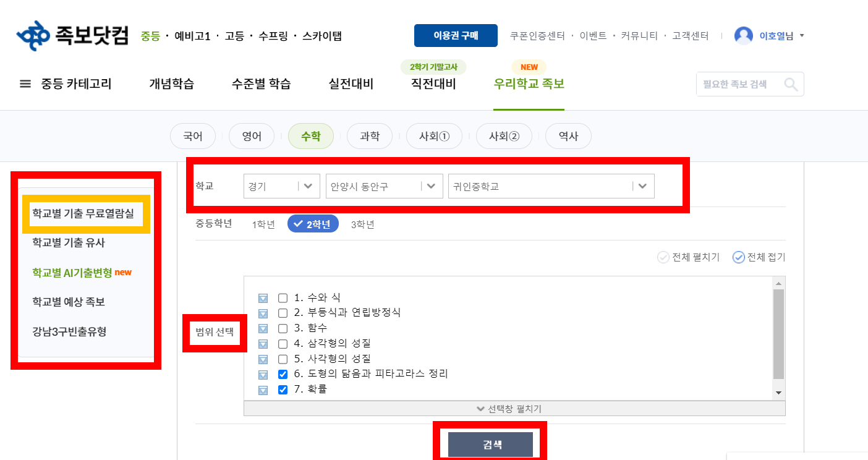Click the search magnifier icon
Image resolution: width=868 pixels, height=460 pixels.
pos(791,84)
